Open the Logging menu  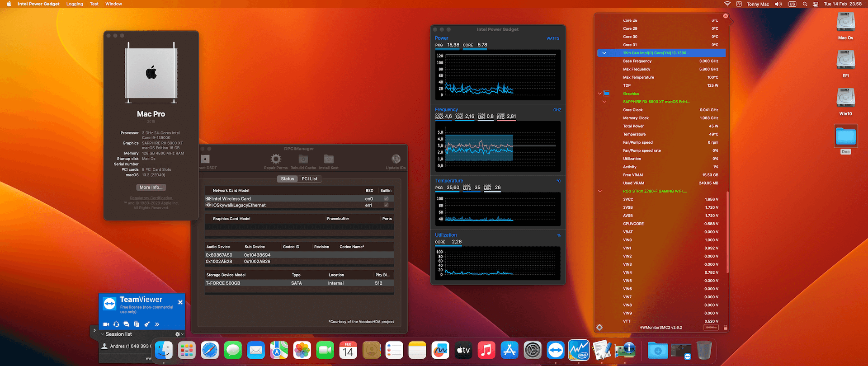[75, 4]
